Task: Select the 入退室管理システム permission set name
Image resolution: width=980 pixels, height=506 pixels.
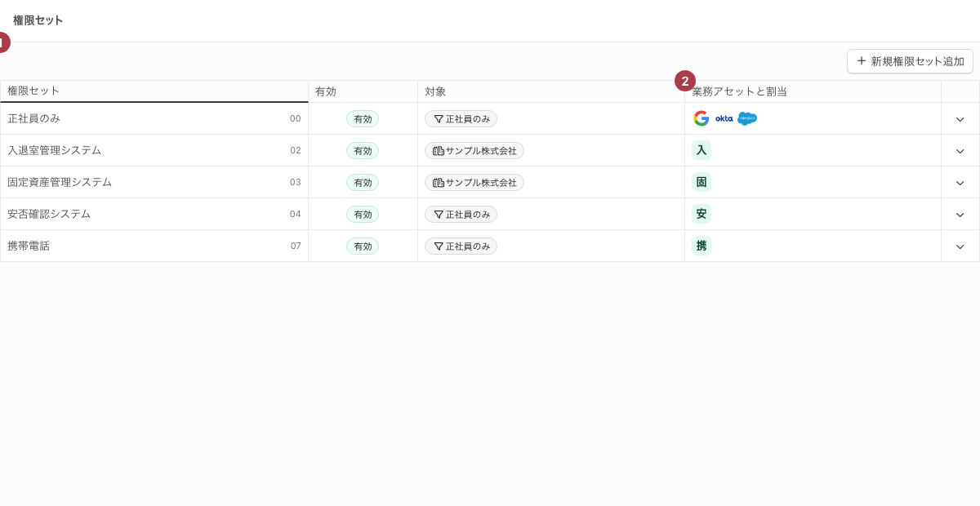Action: pos(55,150)
